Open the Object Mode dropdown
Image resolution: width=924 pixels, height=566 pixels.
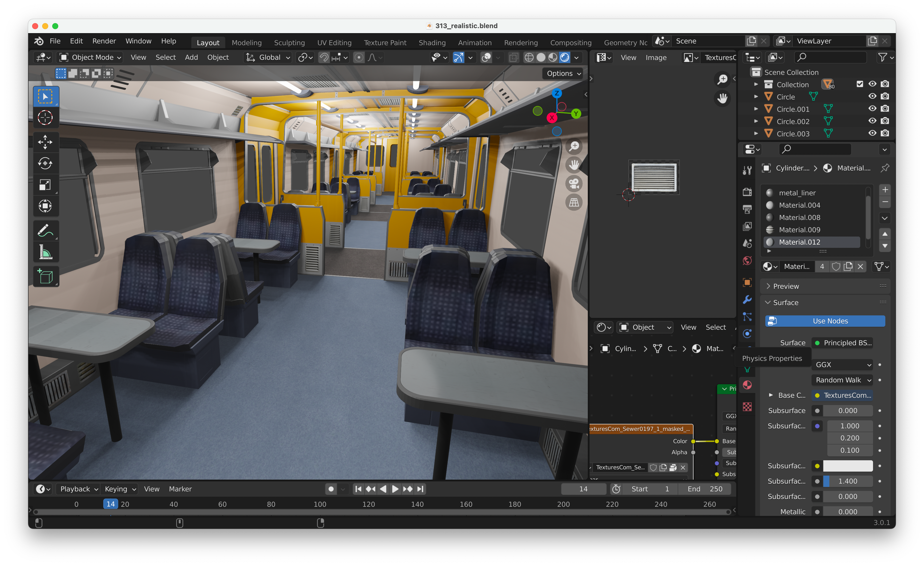[90, 58]
